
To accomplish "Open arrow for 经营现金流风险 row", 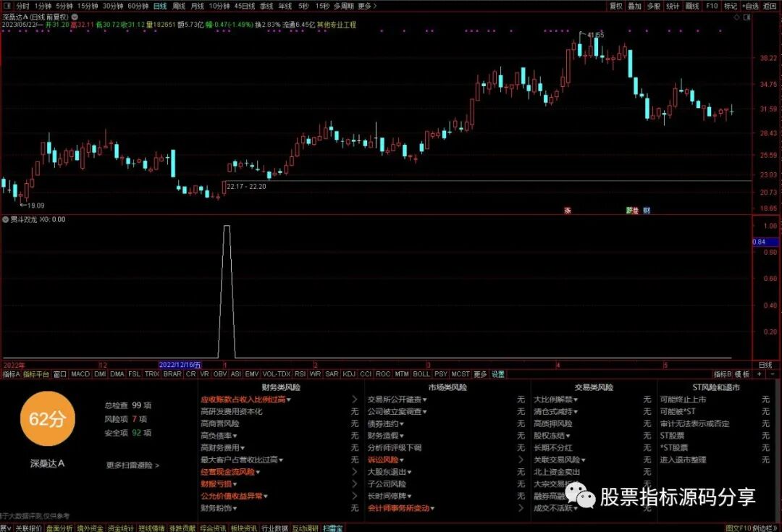I will (x=355, y=472).
